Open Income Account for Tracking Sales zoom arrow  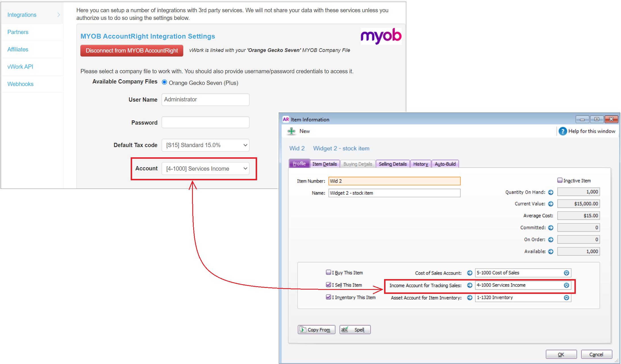(470, 285)
